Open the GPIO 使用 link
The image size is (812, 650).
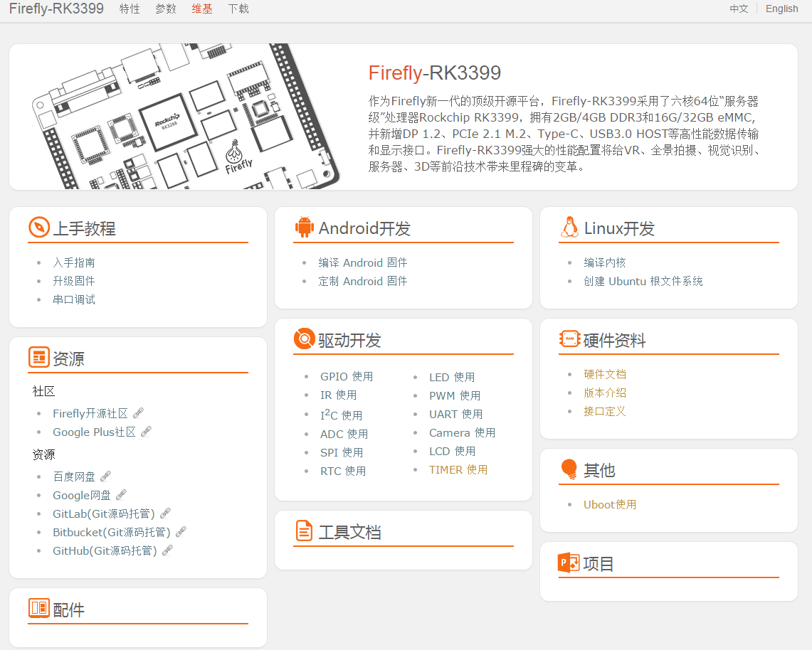pos(347,376)
